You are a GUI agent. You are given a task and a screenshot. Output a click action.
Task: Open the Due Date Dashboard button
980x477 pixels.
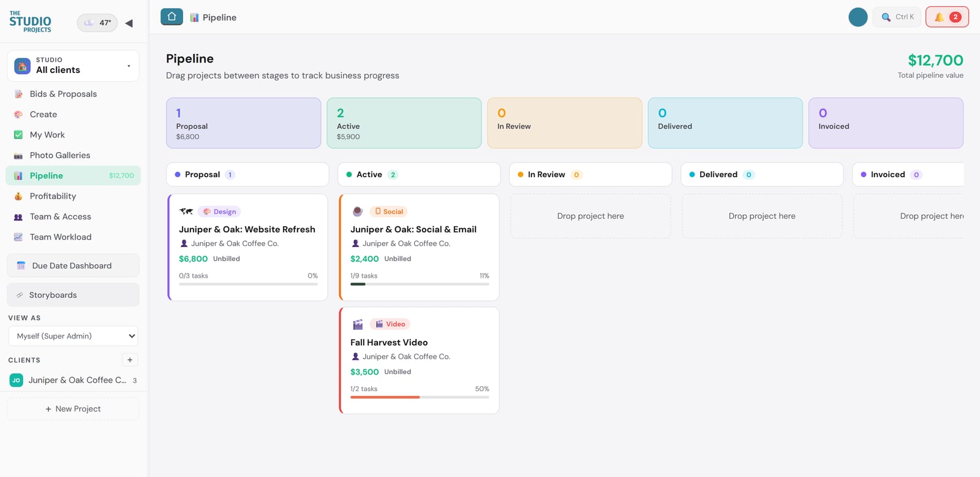pyautogui.click(x=73, y=265)
